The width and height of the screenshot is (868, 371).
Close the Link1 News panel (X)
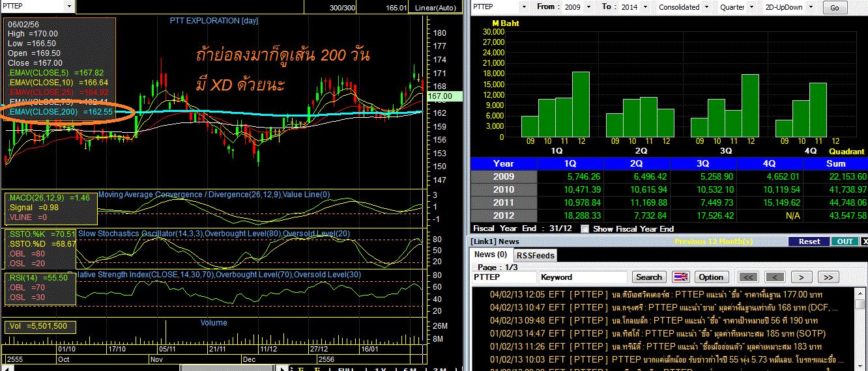click(864, 241)
